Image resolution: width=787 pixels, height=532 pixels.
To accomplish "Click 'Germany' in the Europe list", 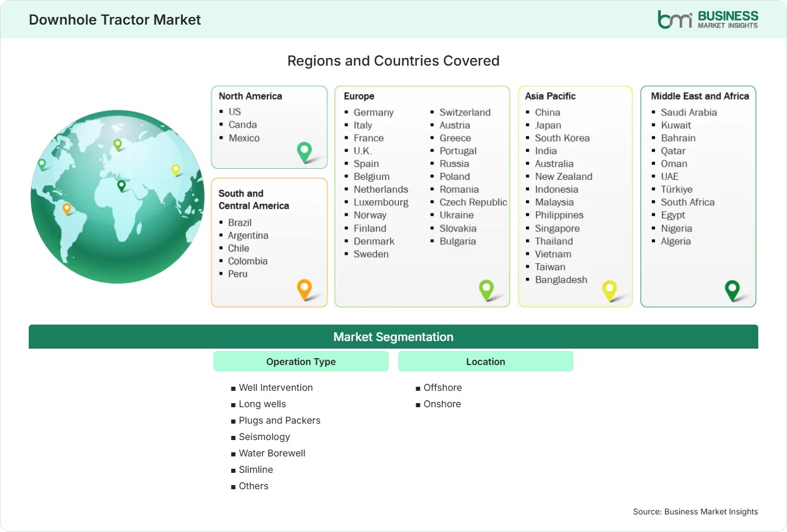I will 374,112.
